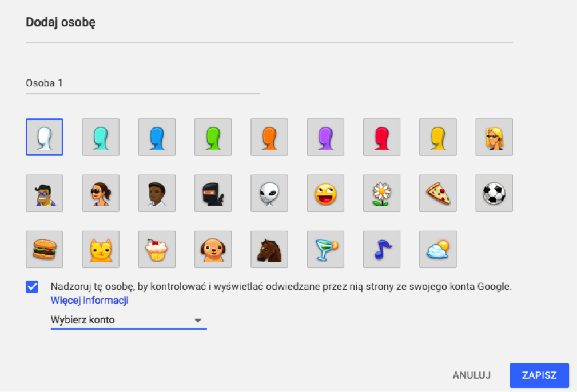This screenshot has height=392, width=577.
Task: Choose the pizza slice avatar
Action: [x=438, y=193]
